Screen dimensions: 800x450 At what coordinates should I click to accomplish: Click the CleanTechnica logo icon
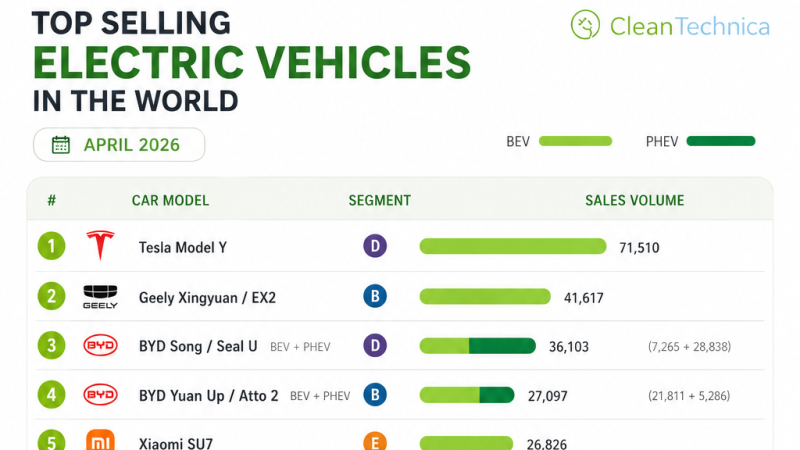click(585, 24)
